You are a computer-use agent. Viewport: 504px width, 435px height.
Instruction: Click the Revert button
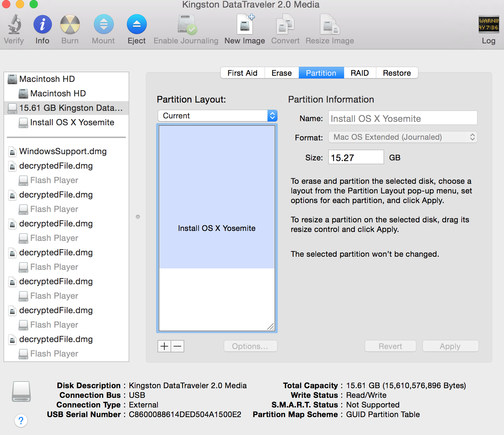tap(390, 346)
